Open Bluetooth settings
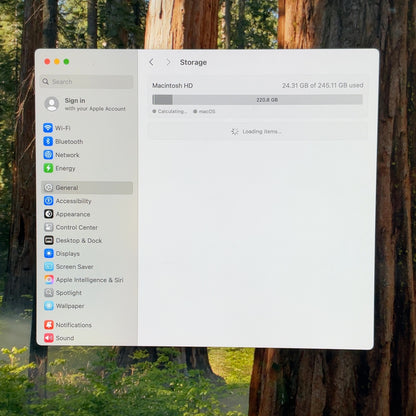416x416 pixels. [87, 141]
